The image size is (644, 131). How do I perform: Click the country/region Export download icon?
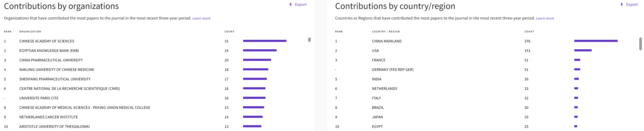coord(622,4)
